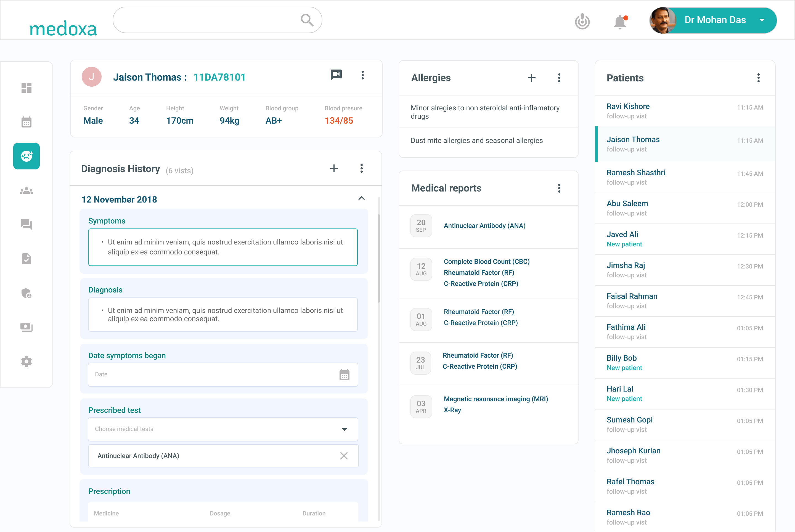Open the Antinuclear Antibody (ANA) report from 20 Sep
The width and height of the screenshot is (795, 532).
484,226
